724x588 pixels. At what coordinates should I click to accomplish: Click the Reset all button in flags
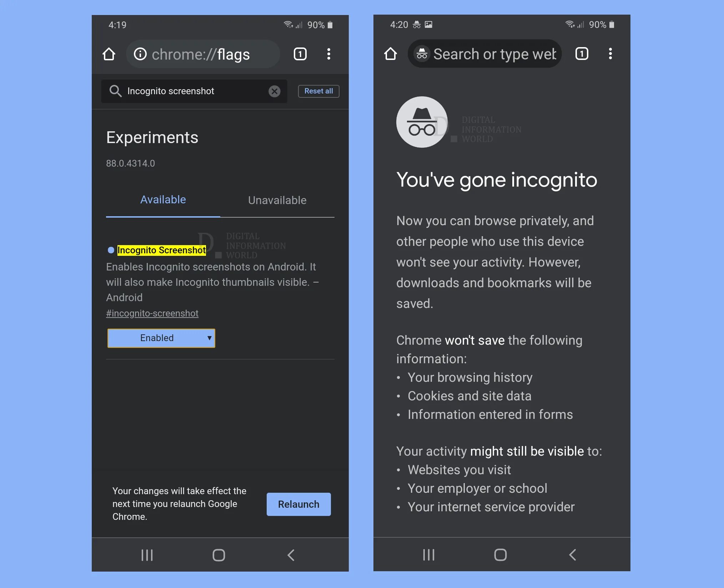click(x=318, y=91)
